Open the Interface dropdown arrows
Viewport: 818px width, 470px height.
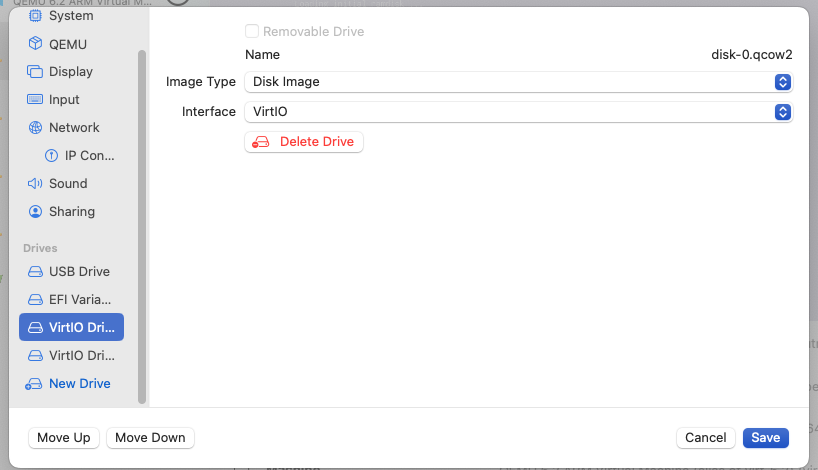pos(783,112)
